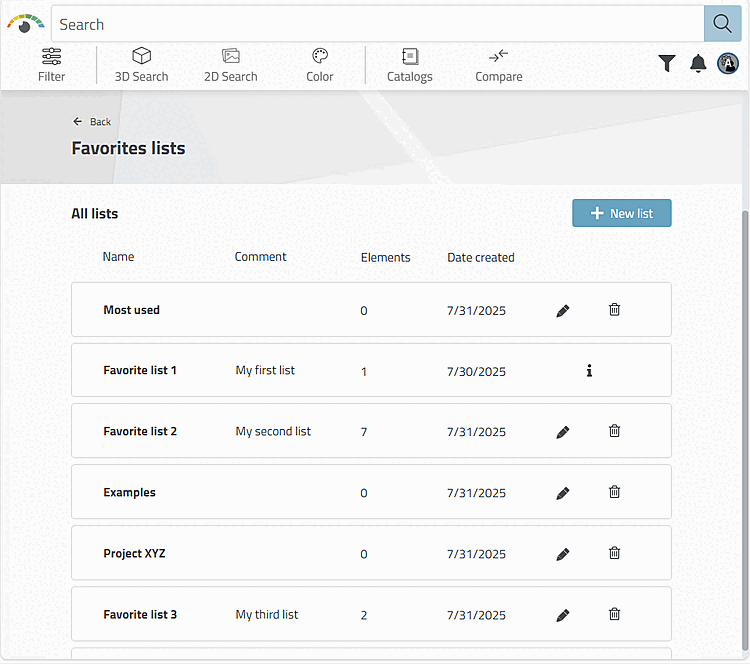Go Back using the arrow link

[92, 122]
